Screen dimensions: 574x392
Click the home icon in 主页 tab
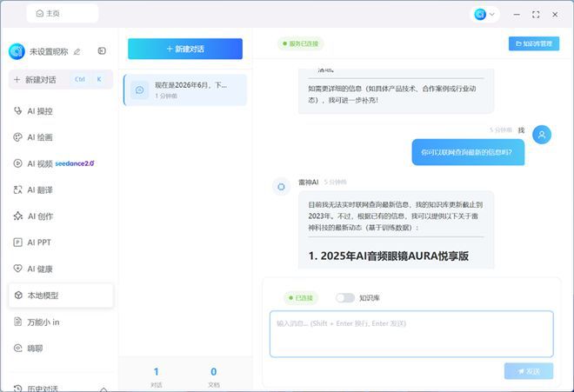coord(39,14)
